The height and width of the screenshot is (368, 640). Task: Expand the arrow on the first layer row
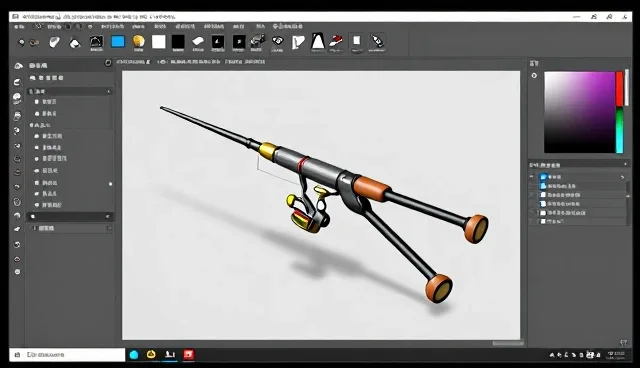point(622,177)
